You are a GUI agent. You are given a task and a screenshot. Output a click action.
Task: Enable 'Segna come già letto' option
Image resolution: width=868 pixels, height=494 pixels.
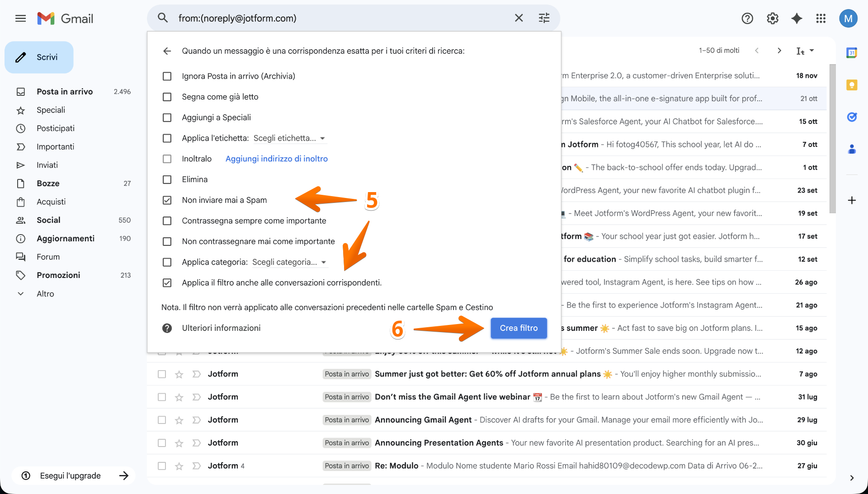pyautogui.click(x=167, y=97)
